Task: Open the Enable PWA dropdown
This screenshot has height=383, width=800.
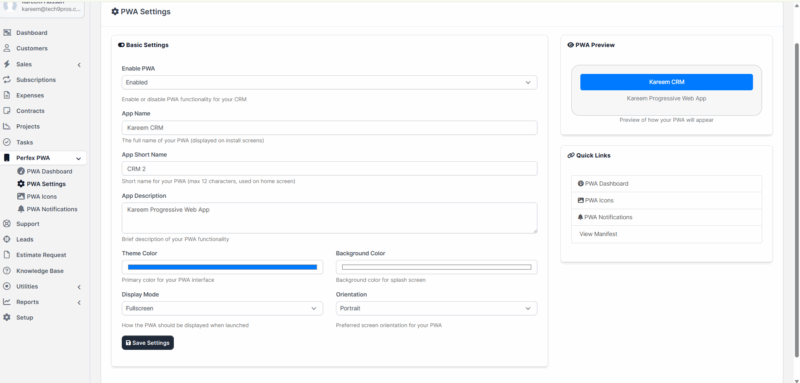Action: tap(329, 82)
